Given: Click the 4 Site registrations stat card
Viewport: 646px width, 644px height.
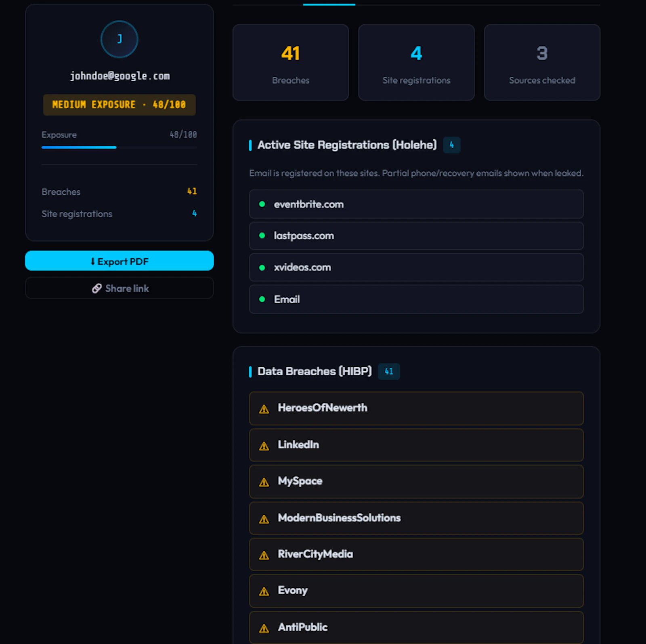Looking at the screenshot, I should click(416, 62).
